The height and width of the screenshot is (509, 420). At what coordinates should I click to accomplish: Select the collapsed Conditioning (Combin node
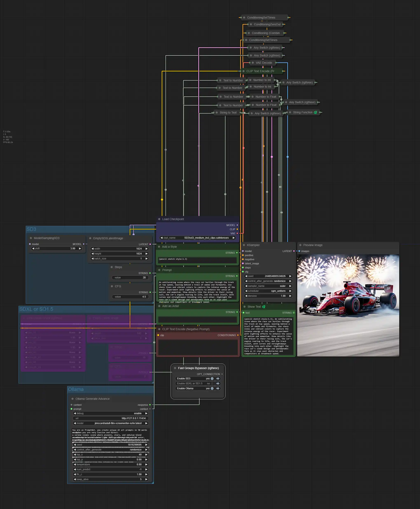265,33
